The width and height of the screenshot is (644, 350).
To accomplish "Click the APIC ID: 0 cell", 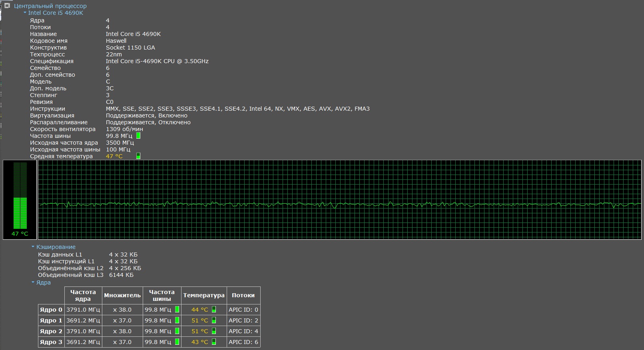I will click(x=243, y=310).
